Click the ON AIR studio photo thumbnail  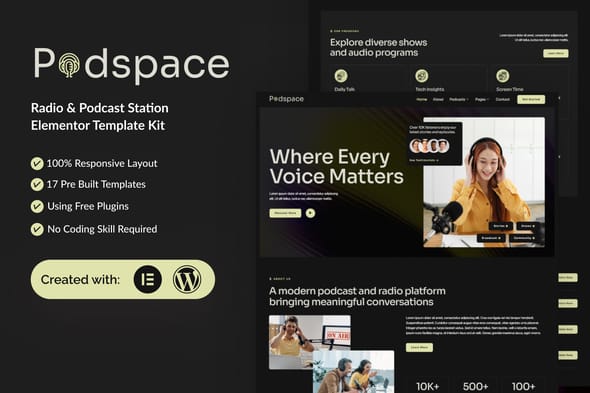(x=310, y=342)
